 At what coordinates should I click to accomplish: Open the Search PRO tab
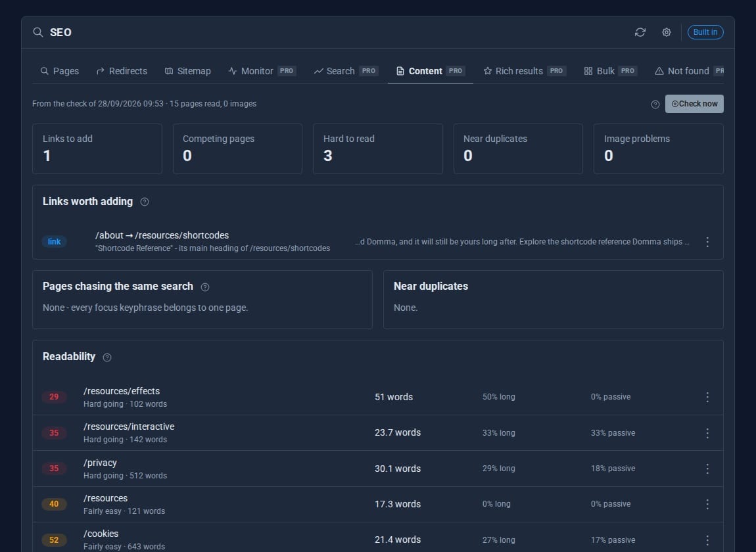(346, 71)
